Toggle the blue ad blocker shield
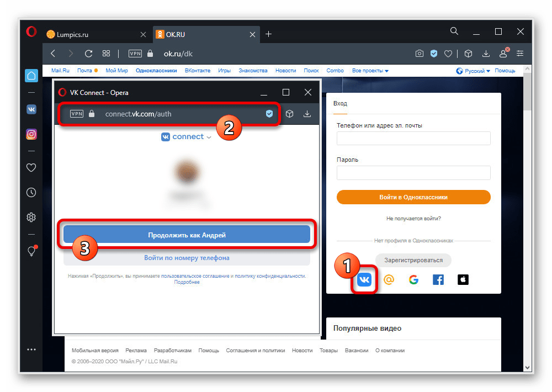Image resolution: width=552 pixels, height=392 pixels. tap(434, 54)
